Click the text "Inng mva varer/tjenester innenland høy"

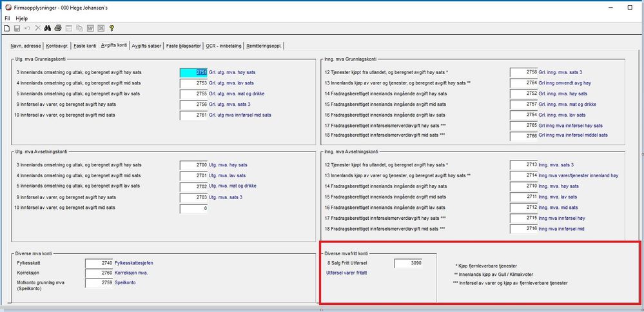click(578, 176)
